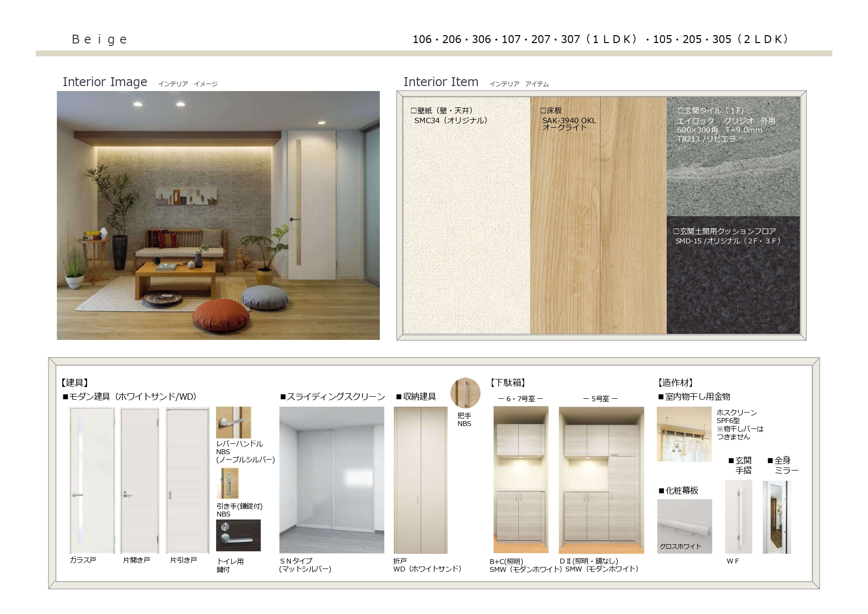Click the gloss white decorative curtain board image
The width and height of the screenshot is (868, 614).
(x=684, y=526)
